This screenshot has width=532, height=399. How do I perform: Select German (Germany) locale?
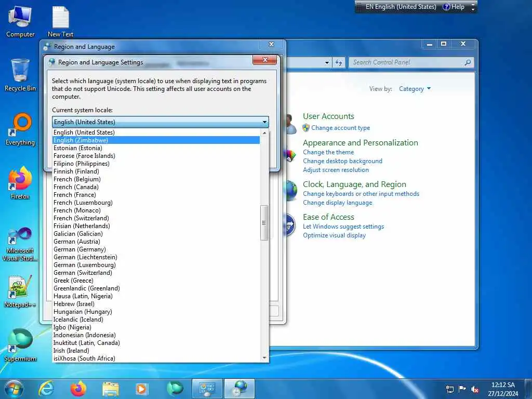point(156,249)
